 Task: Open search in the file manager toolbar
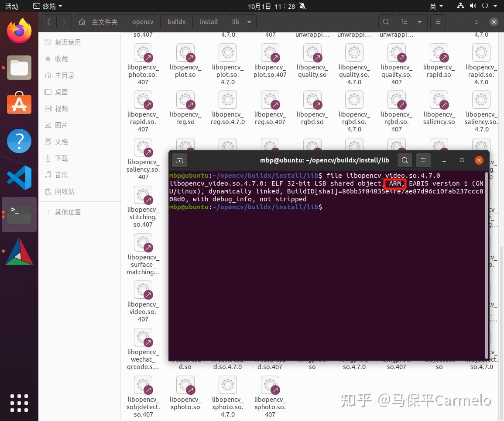(386, 21)
